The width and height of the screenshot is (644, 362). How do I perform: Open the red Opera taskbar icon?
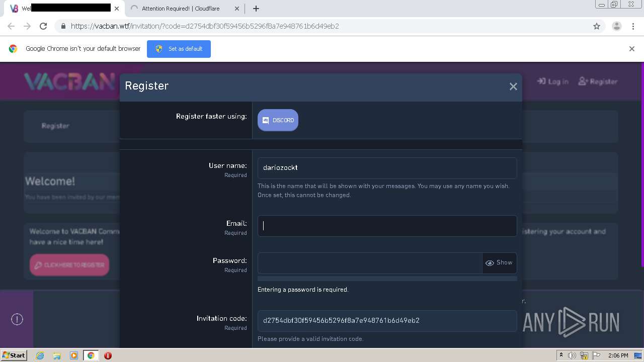pos(108,355)
